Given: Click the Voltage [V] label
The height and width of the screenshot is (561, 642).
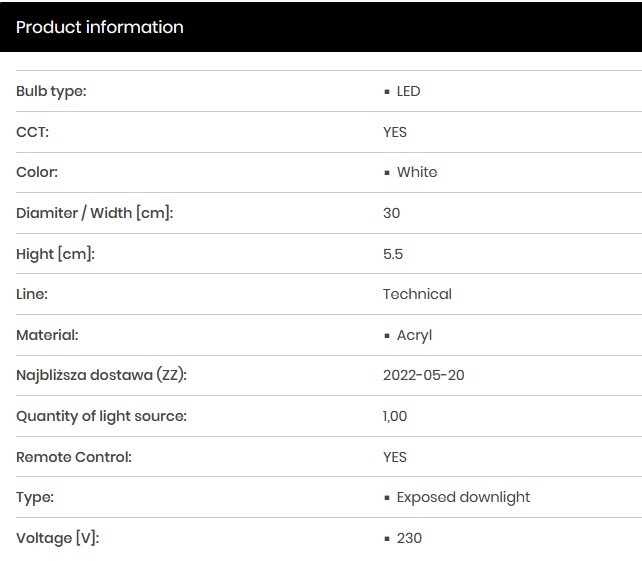Looking at the screenshot, I should (58, 538).
